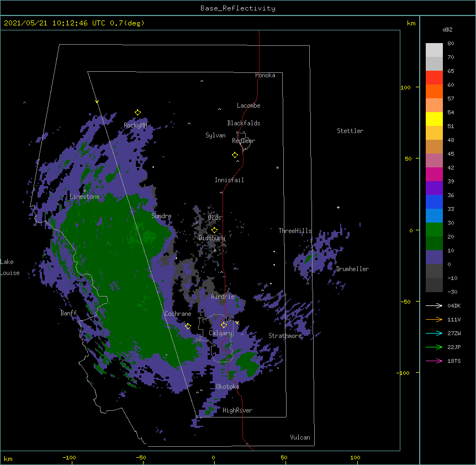
Task: Click the orange 111V arrow in legend
Action: click(434, 319)
